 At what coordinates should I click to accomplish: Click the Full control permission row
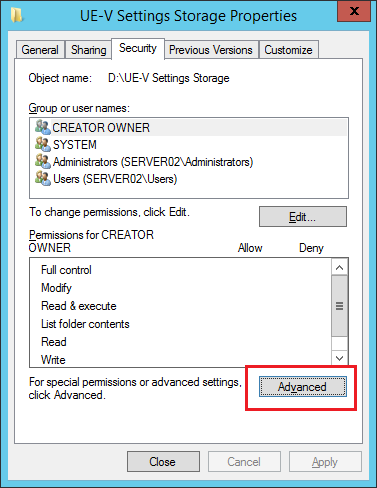pos(180,270)
